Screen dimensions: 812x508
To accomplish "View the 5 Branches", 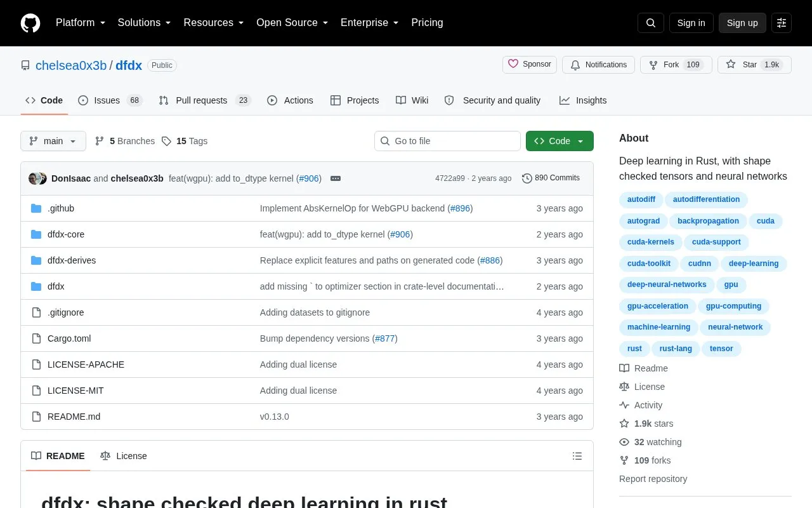I will 125,141.
